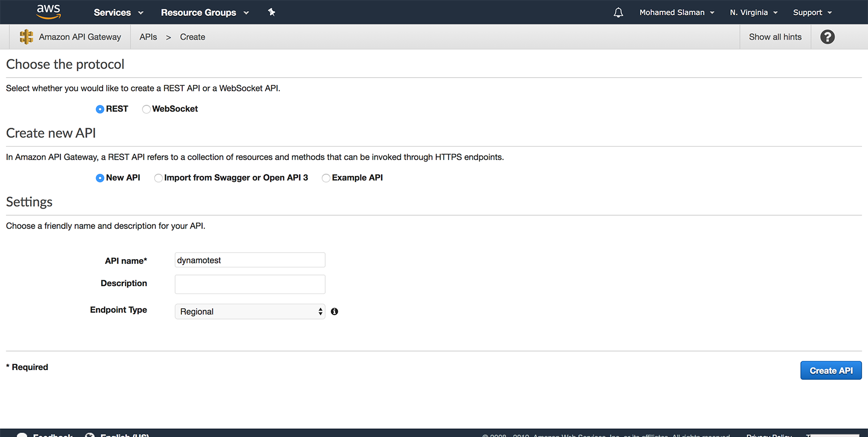Open the Endpoint Type Regional dropdown
This screenshot has height=437, width=868.
[x=250, y=311]
